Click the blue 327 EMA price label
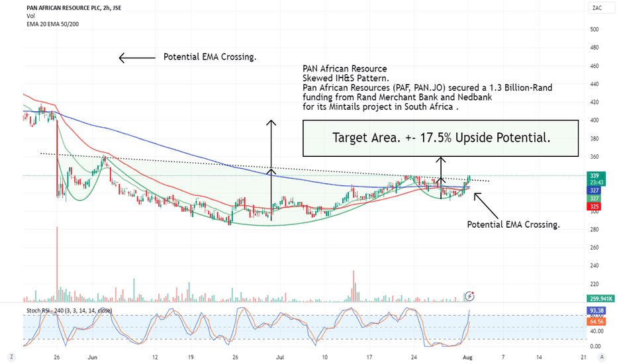The height and width of the screenshot is (364, 617). [x=594, y=191]
